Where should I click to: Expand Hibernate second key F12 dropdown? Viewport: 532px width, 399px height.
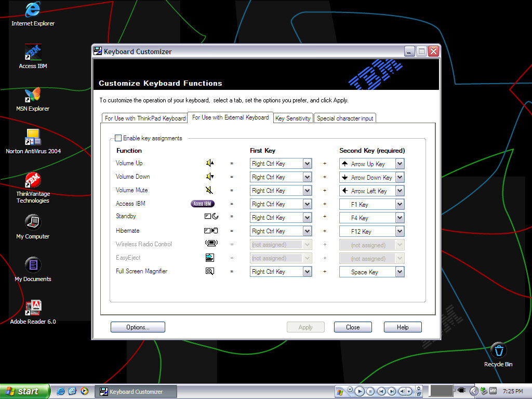[400, 231]
